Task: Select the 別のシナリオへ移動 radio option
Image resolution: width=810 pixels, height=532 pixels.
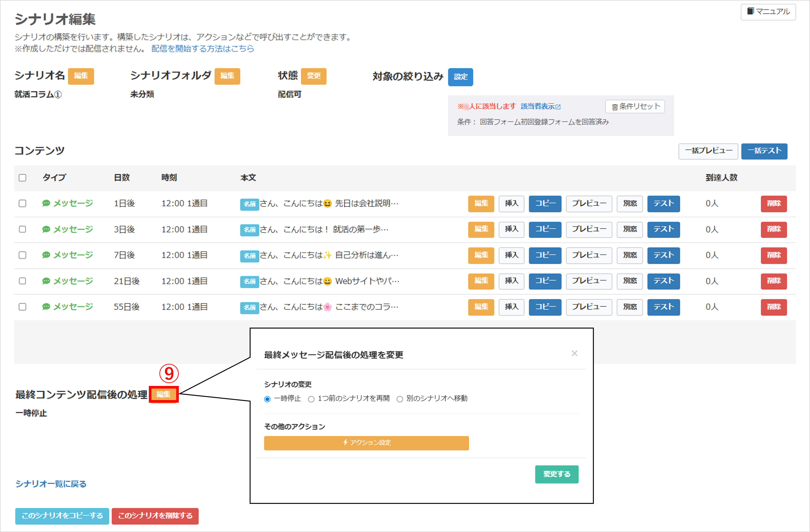Action: coord(400,399)
